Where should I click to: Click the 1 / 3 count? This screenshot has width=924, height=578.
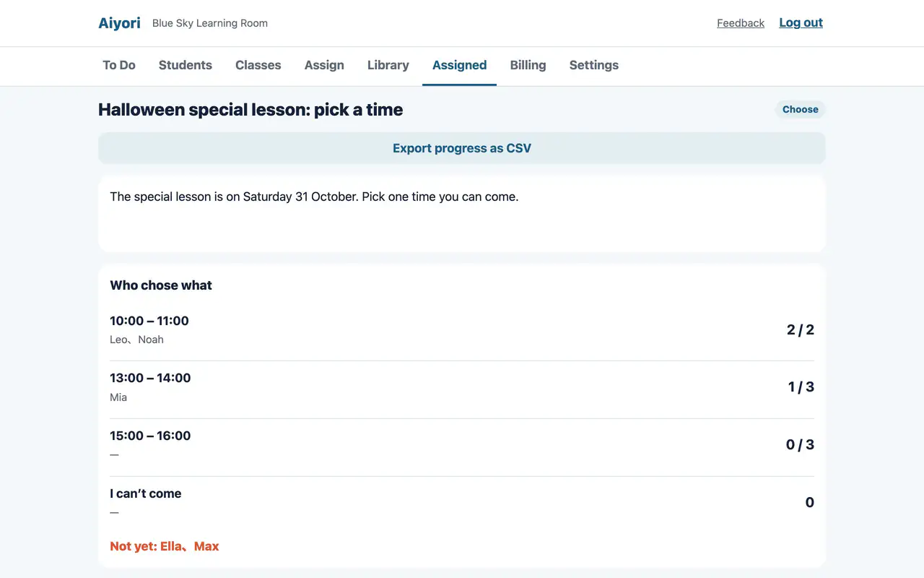(801, 387)
